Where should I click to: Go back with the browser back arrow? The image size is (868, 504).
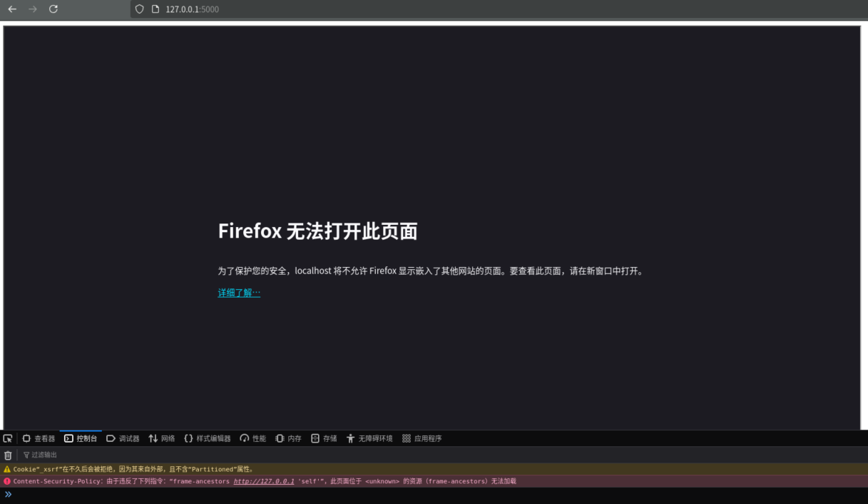pyautogui.click(x=12, y=9)
